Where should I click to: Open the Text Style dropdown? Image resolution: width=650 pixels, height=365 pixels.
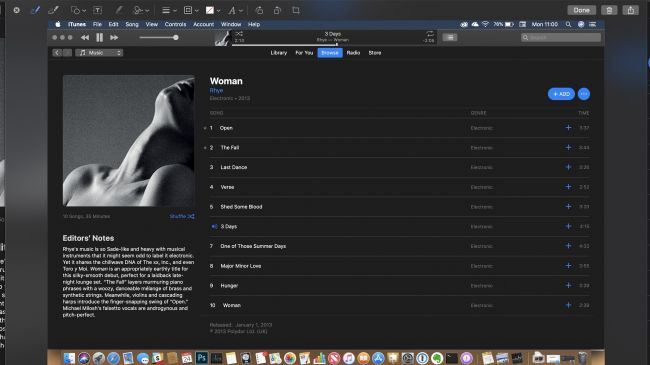[235, 10]
